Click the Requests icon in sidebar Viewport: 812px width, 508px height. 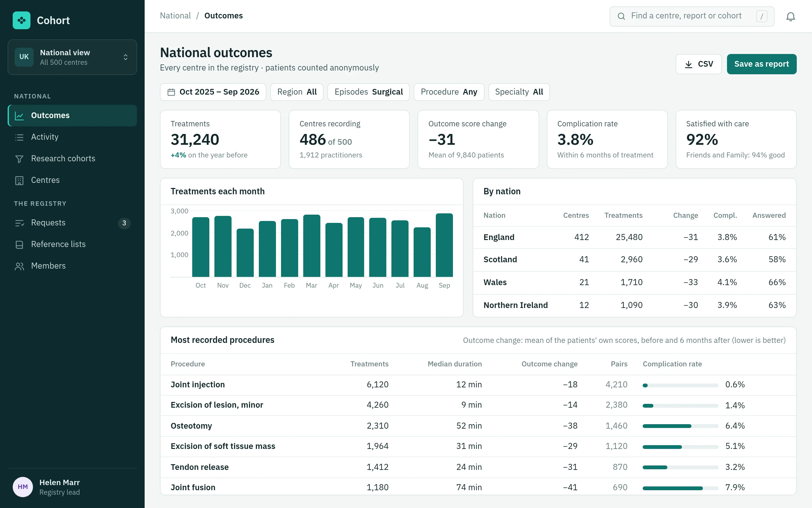coord(19,223)
